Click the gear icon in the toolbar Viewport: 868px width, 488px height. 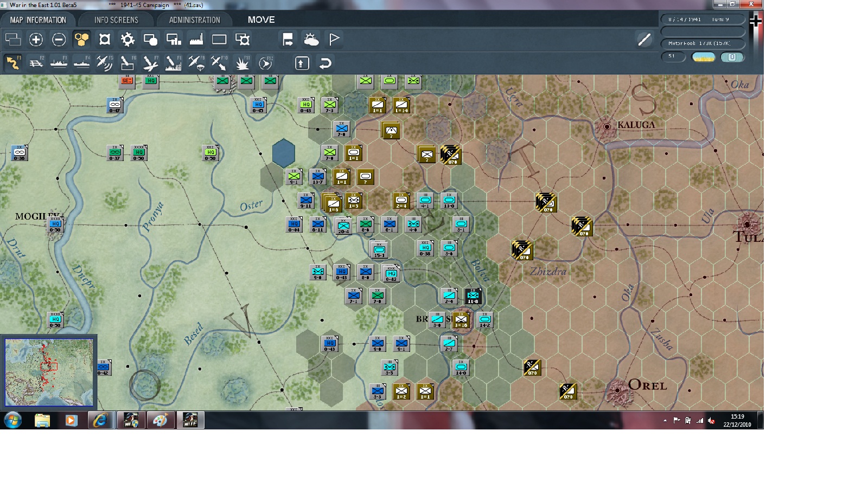[x=127, y=40]
